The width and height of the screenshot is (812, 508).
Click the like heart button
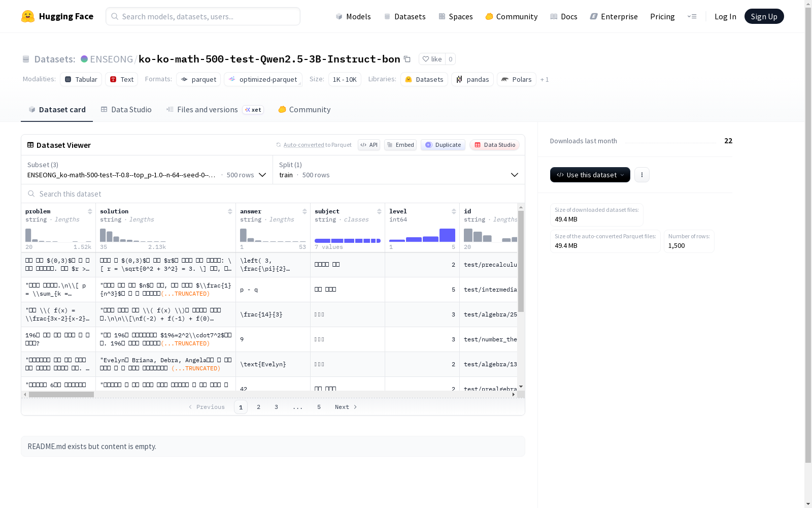click(432, 59)
